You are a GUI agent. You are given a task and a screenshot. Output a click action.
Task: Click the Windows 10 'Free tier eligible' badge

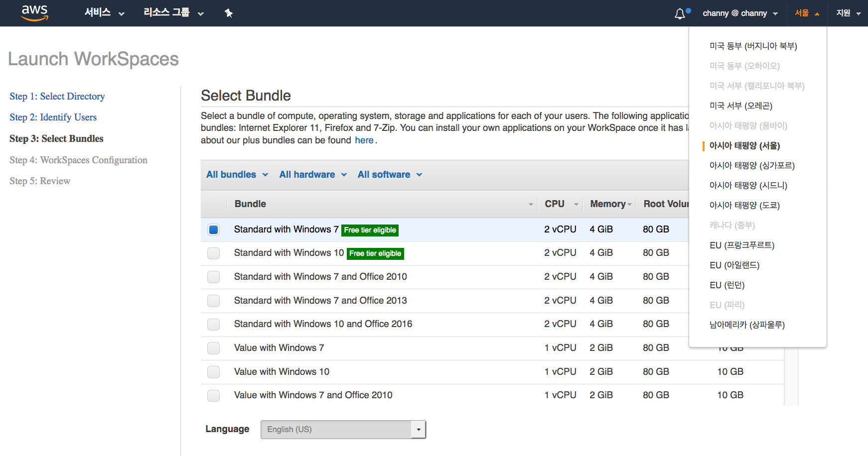(x=375, y=253)
